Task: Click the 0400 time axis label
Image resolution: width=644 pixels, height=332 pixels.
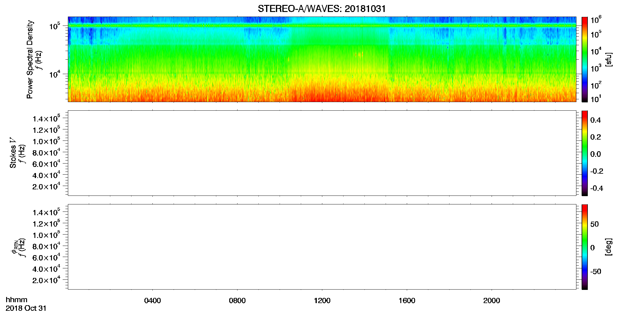Action: [152, 301]
